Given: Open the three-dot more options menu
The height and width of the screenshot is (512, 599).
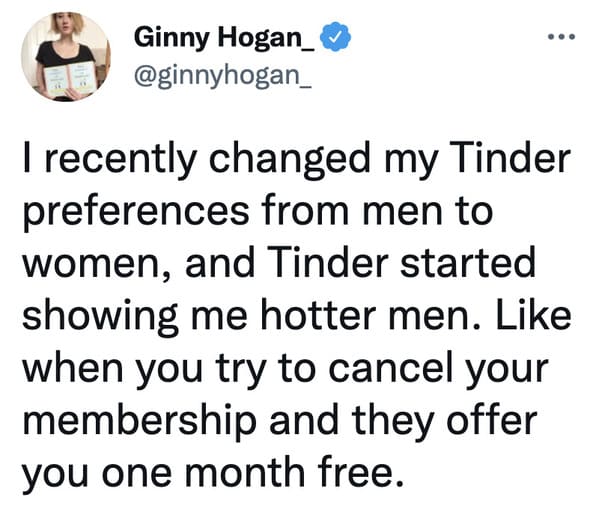Looking at the screenshot, I should 561,37.
